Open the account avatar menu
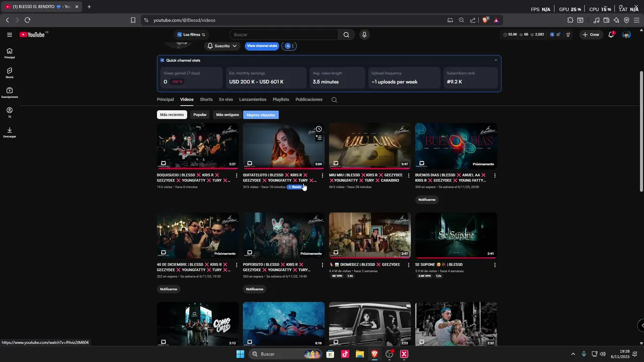The image size is (644, 362). point(626,35)
